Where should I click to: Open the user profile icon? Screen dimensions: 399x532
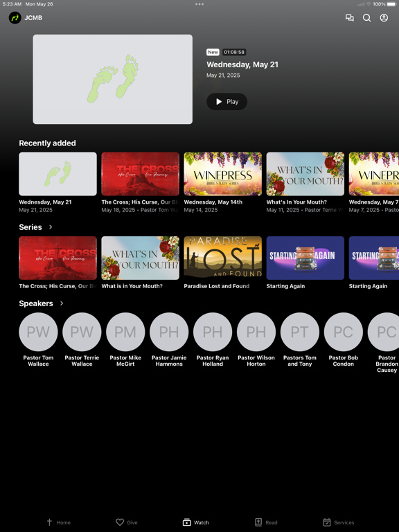384,17
